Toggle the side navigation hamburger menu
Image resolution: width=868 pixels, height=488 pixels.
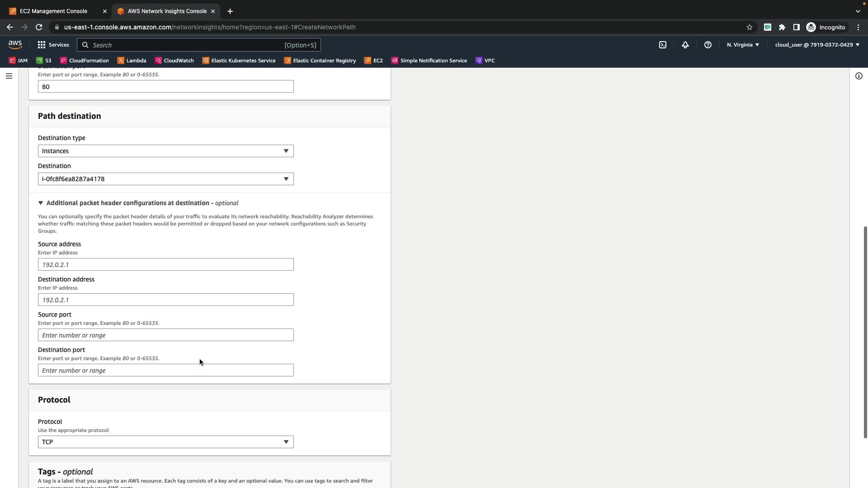click(9, 76)
